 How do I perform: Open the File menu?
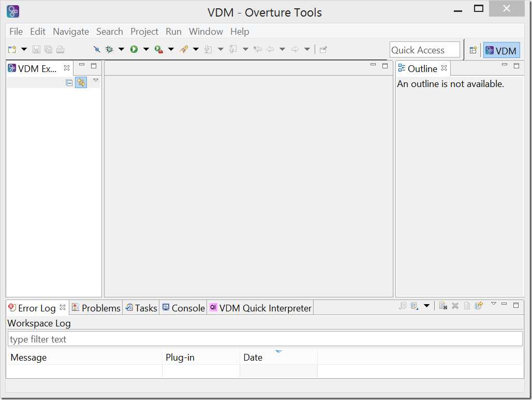pos(16,32)
